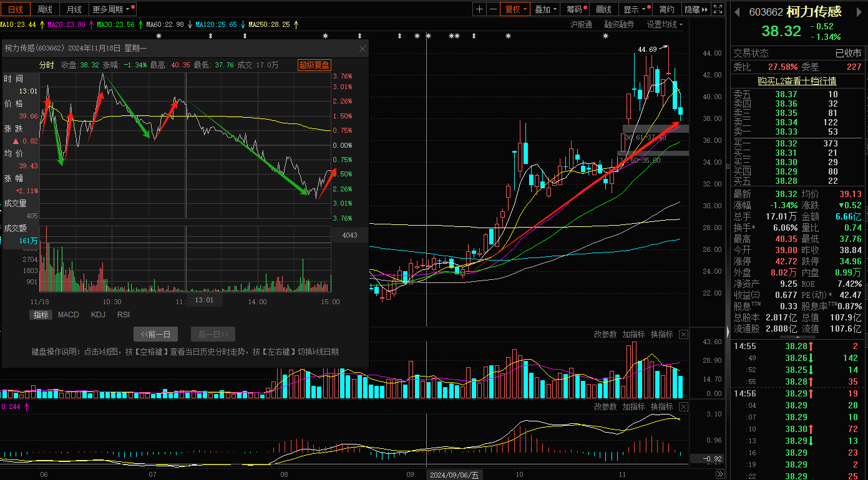Select the MACD tab in intraday popup
This screenshot has width=868, height=480.
tap(69, 315)
